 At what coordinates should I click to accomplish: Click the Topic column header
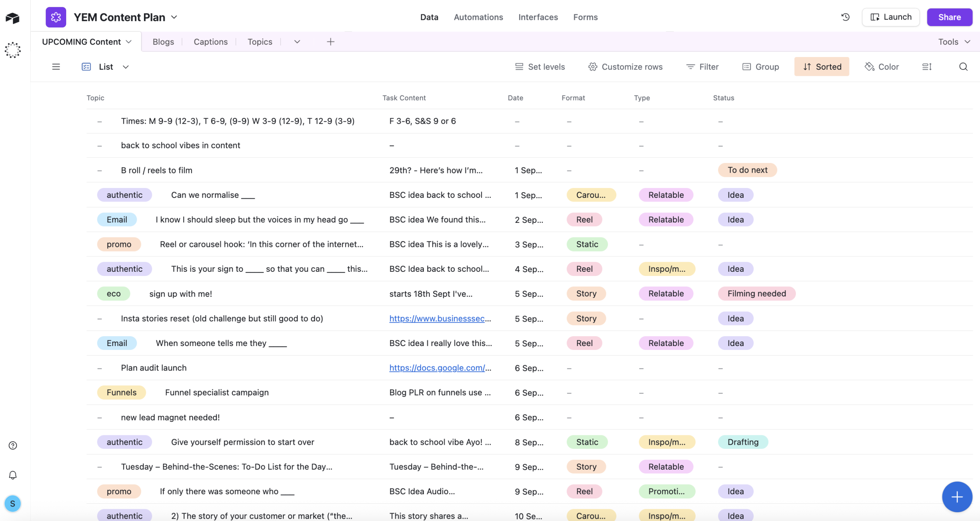pyautogui.click(x=95, y=98)
